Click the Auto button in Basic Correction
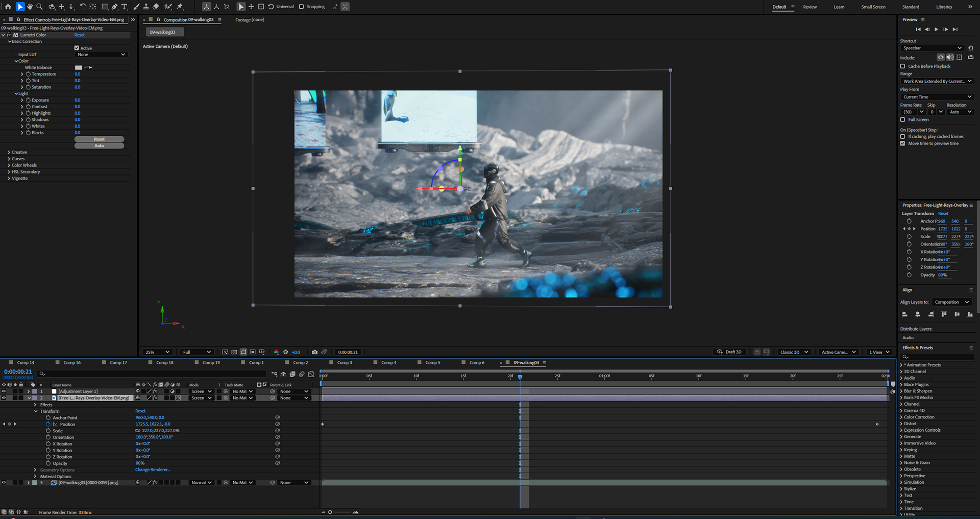Image resolution: width=980 pixels, height=519 pixels. [x=99, y=146]
